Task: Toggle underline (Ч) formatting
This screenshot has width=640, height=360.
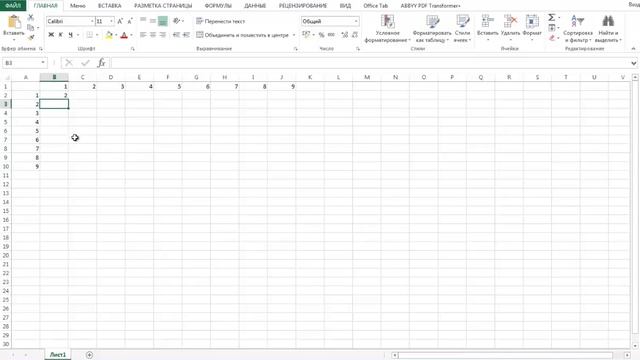Action: [70, 35]
